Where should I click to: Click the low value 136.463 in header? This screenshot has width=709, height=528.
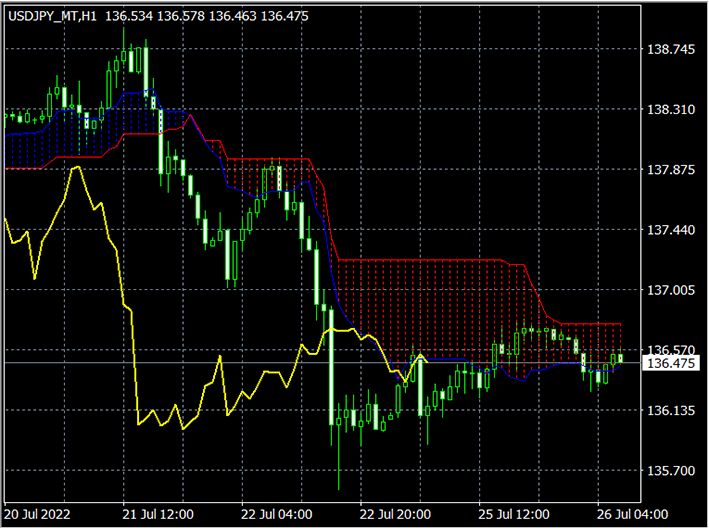[233, 16]
